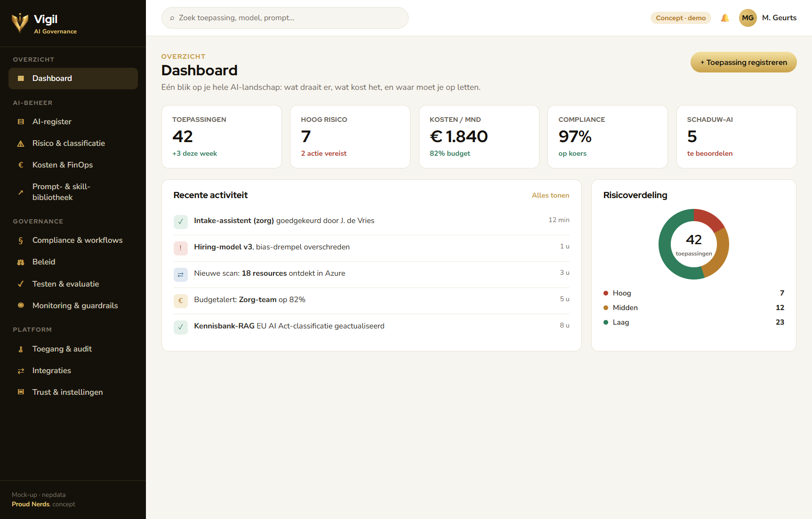Click the Trust & instellingen icon
The width and height of the screenshot is (812, 519).
coord(21,392)
